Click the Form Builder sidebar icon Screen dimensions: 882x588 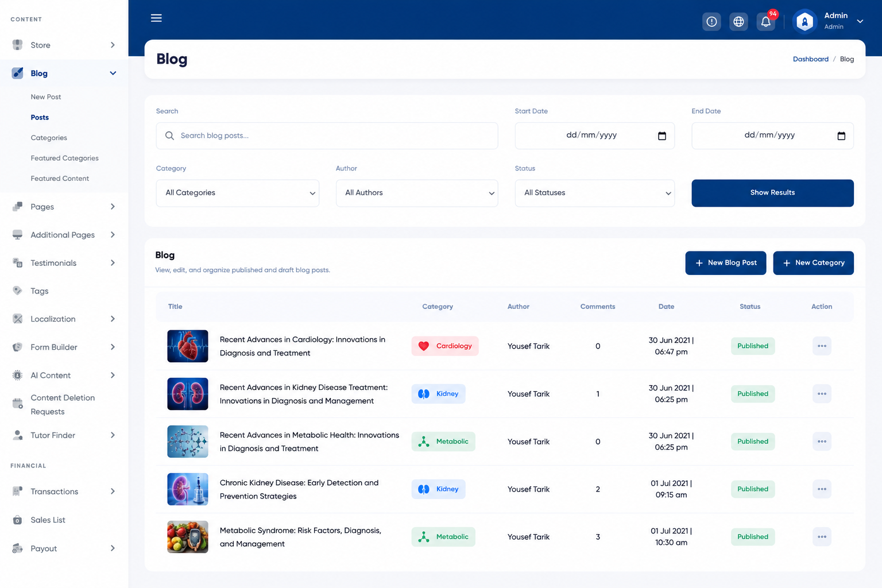tap(18, 347)
